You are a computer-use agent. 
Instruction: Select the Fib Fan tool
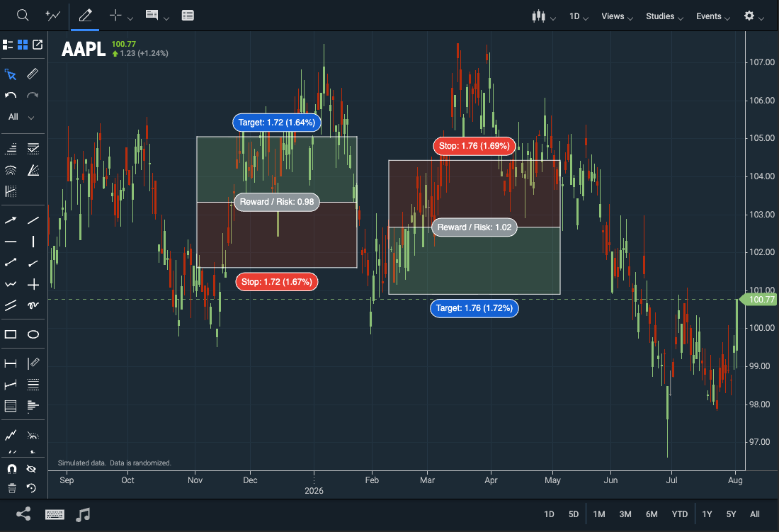33,170
